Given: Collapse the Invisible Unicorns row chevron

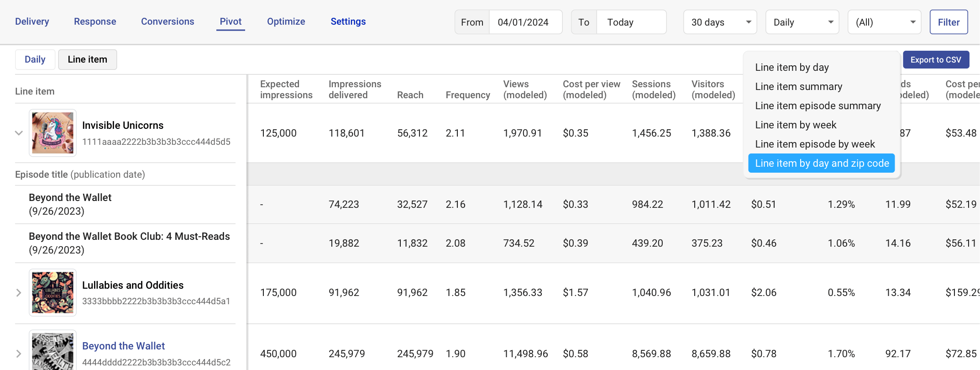Looking at the screenshot, I should (x=19, y=133).
